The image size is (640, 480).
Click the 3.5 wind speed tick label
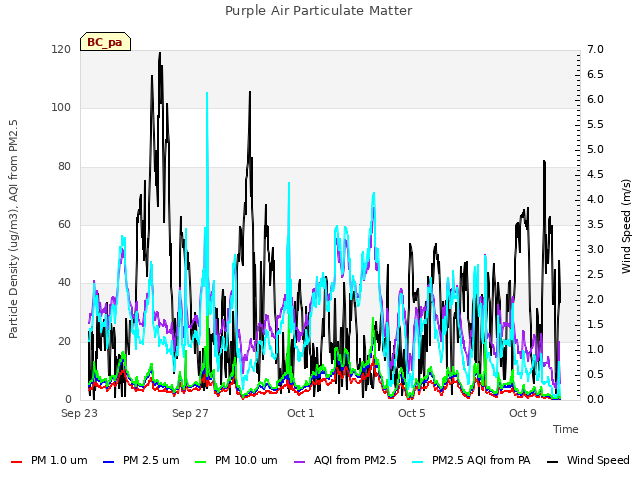596,224
